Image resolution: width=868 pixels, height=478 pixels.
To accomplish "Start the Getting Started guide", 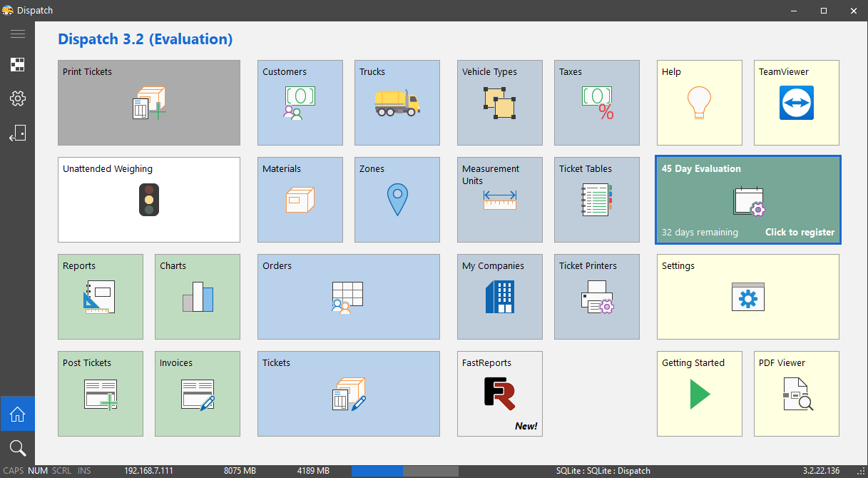I will pyautogui.click(x=699, y=394).
